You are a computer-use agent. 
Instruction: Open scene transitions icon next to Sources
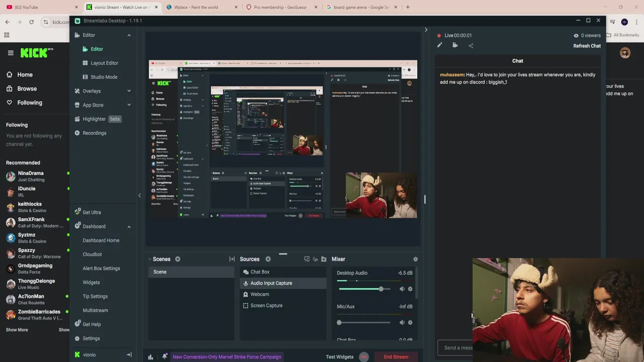(x=232, y=259)
